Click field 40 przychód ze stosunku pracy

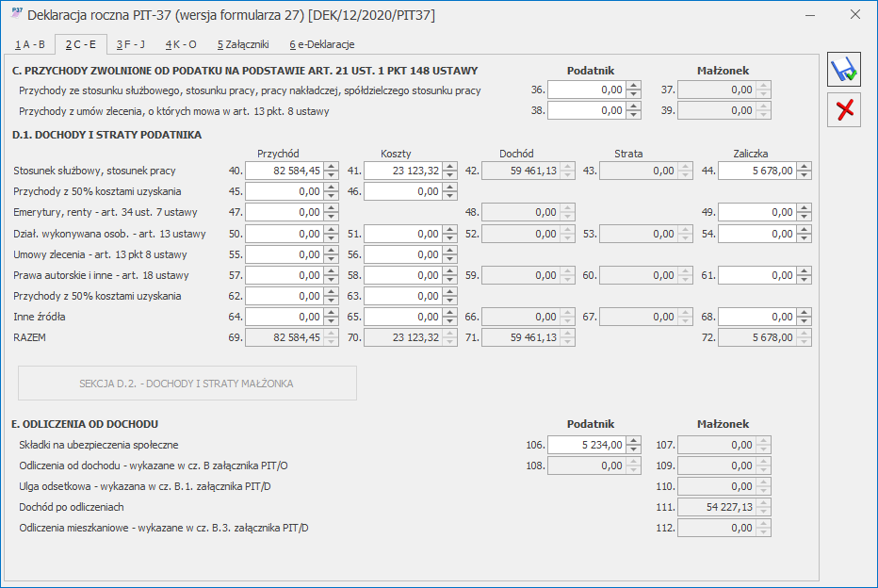(x=284, y=171)
